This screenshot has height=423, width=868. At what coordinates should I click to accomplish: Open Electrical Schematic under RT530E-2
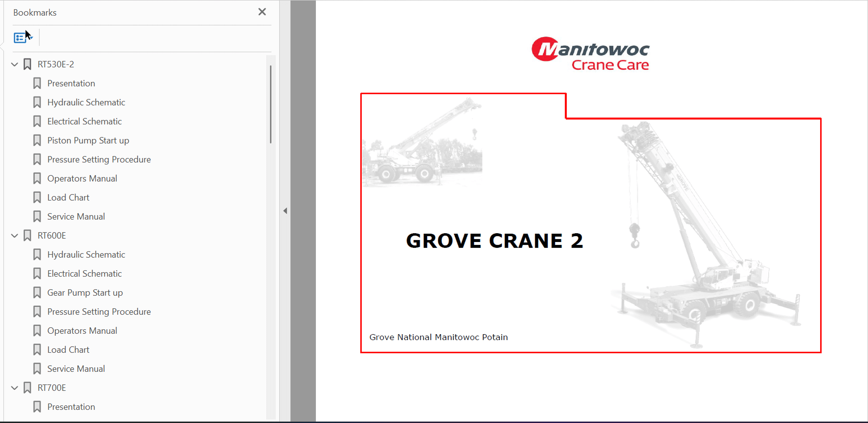coord(84,121)
